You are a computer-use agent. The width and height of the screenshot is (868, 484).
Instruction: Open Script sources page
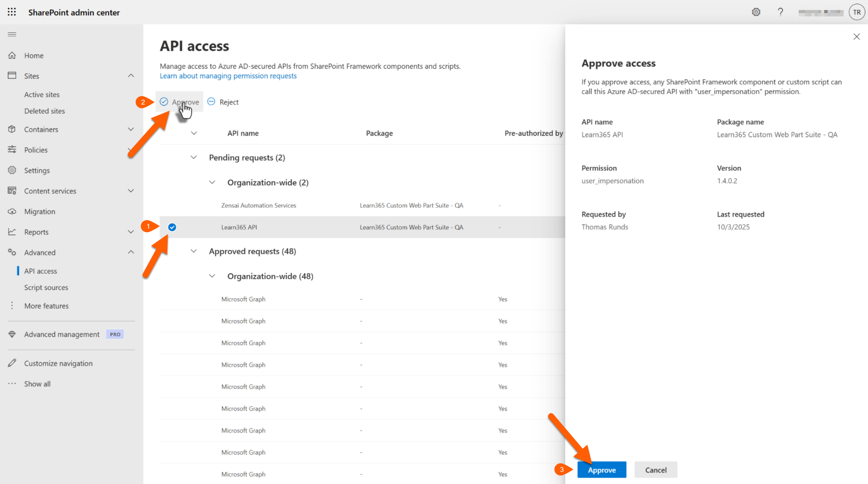(46, 288)
